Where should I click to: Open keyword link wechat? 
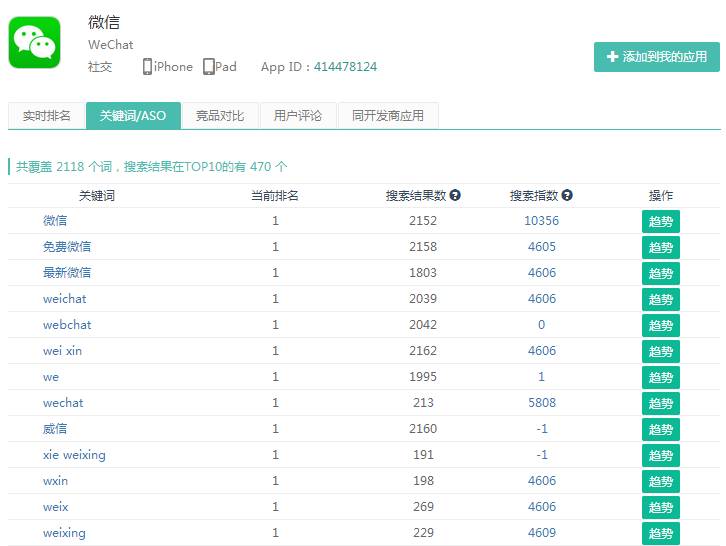(63, 403)
